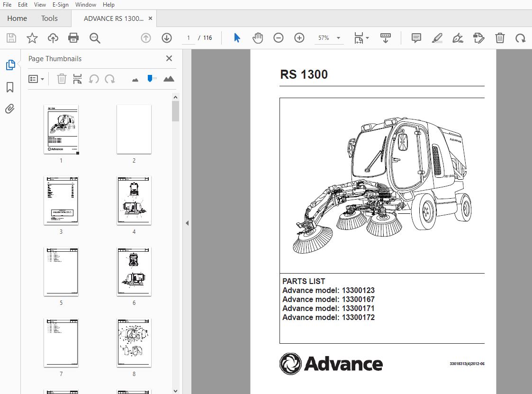Rotate thumbnails counterclockwise

[94, 79]
